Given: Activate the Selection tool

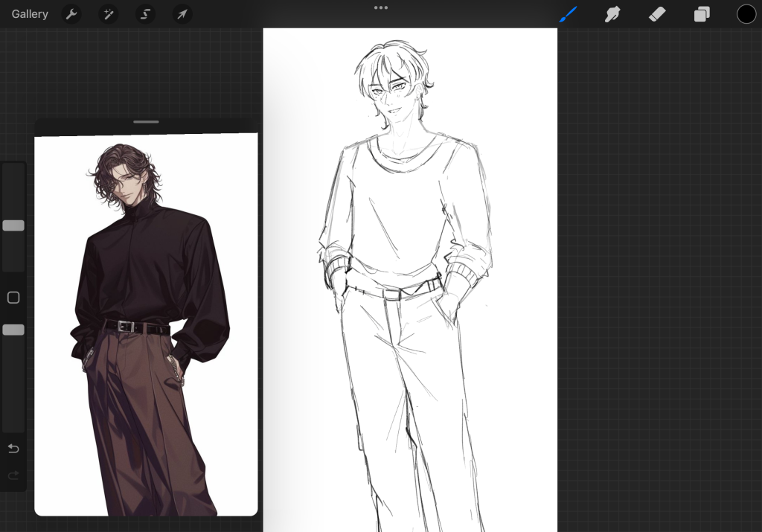Looking at the screenshot, I should click(145, 14).
